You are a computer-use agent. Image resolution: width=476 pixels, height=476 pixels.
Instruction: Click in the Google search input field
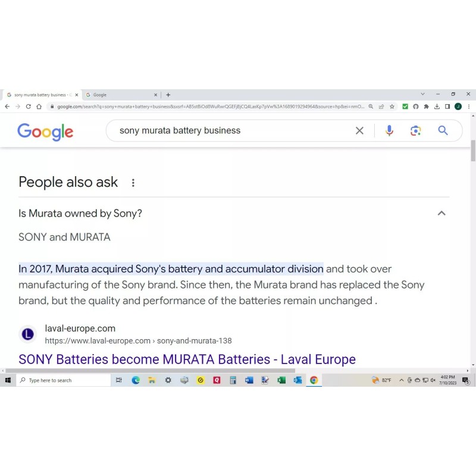click(x=232, y=131)
